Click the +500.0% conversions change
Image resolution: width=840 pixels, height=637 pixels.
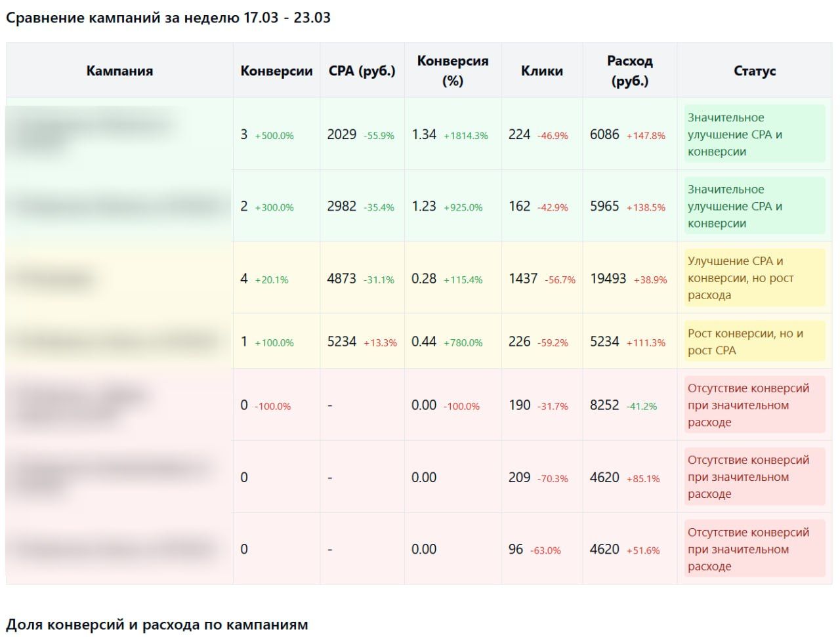click(274, 136)
